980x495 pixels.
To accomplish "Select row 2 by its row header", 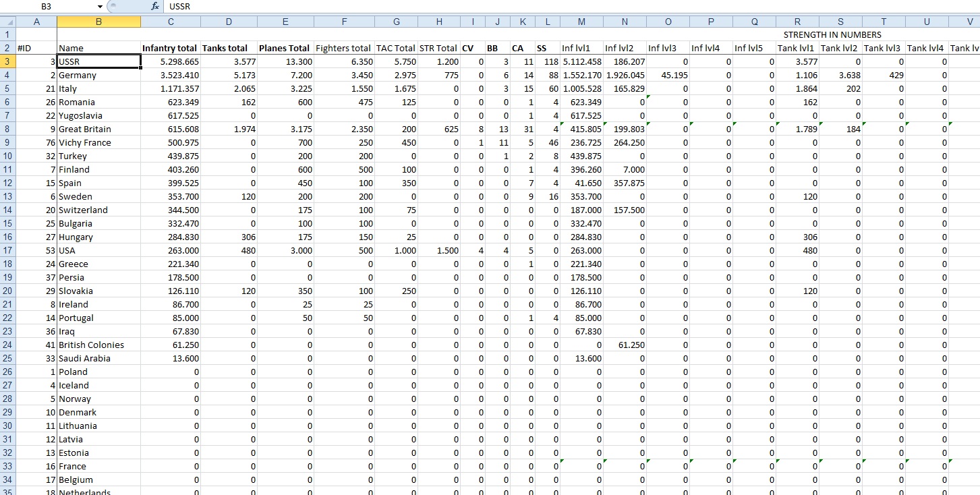I will (x=7, y=48).
